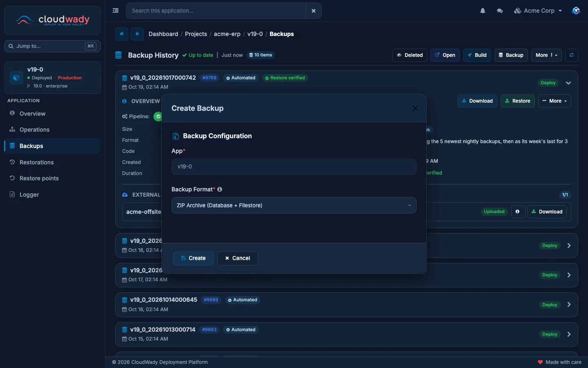Clear the search field with the X button

314,11
